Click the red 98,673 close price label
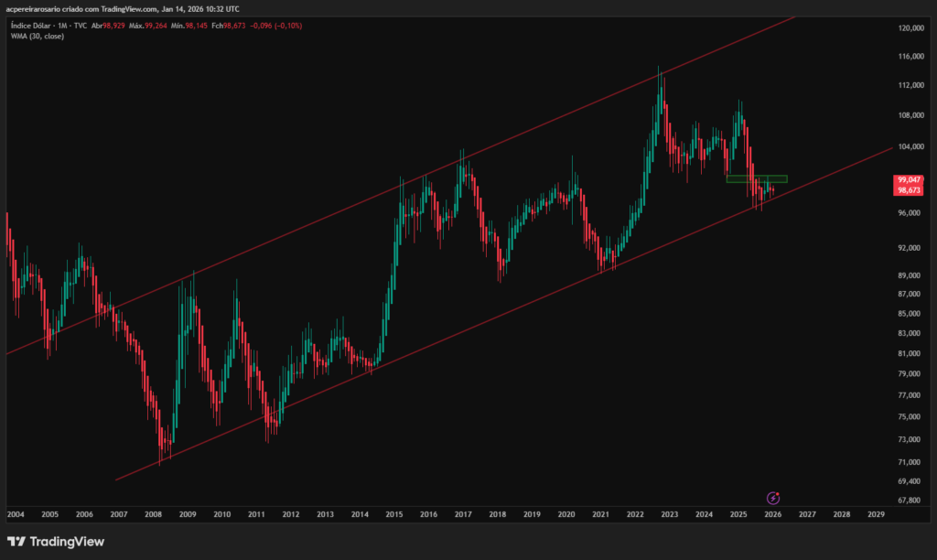Screen dimensions: 937x560 909,189
